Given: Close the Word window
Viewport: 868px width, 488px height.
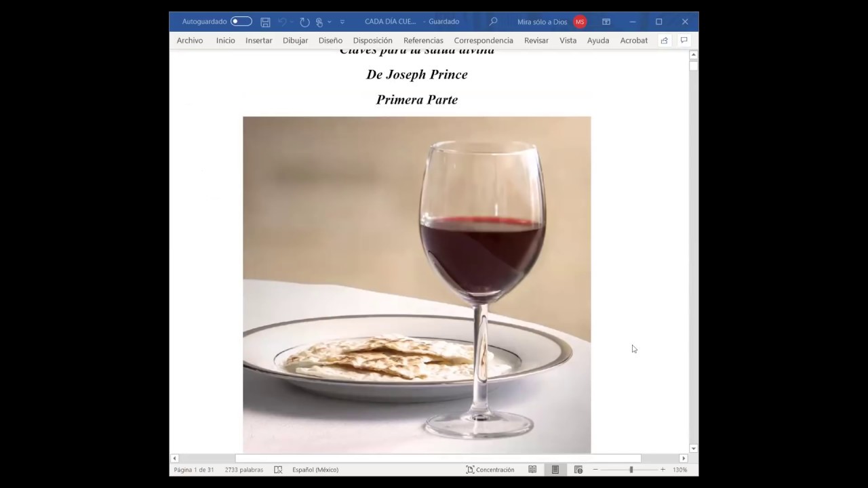Looking at the screenshot, I should [x=685, y=22].
